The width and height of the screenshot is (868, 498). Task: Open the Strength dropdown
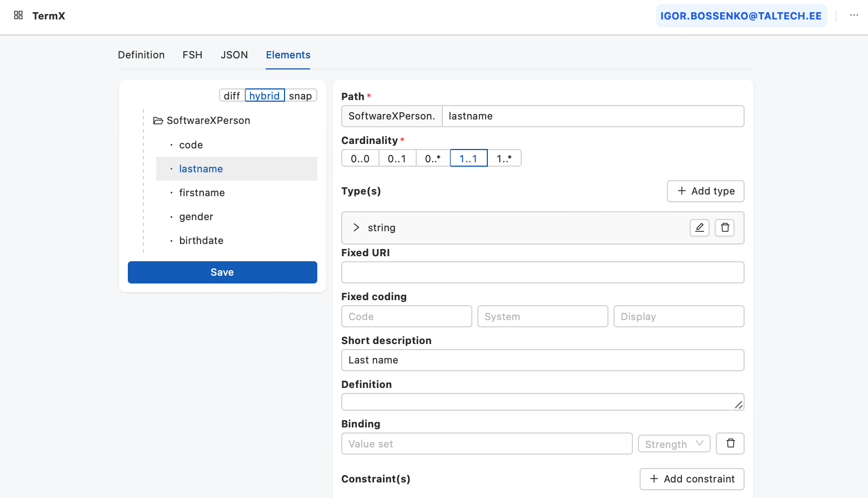[674, 444]
